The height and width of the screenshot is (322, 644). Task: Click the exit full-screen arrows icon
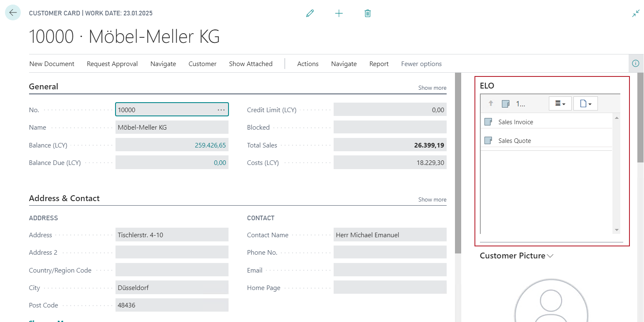[636, 13]
